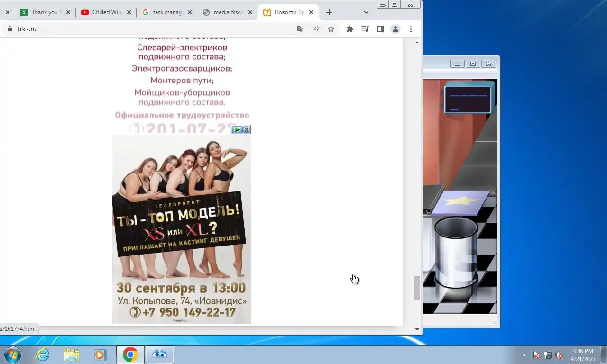
Task: Open the network status tray icon
Action: tap(548, 355)
